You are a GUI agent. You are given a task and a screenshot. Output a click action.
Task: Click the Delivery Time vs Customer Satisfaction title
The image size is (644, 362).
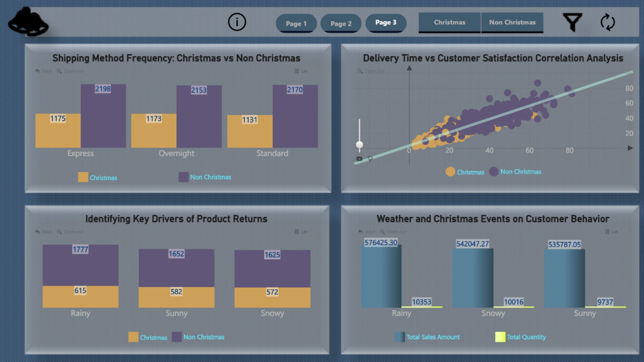click(x=493, y=58)
